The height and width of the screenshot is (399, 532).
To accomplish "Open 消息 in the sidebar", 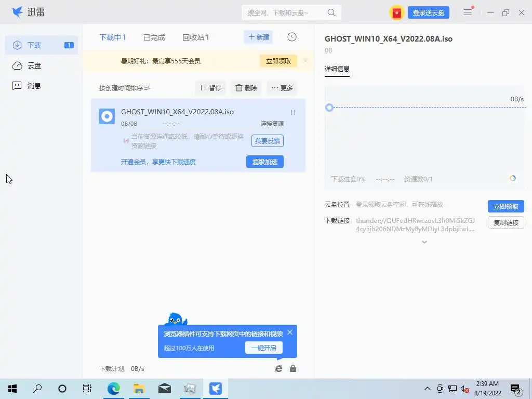I will point(42,86).
